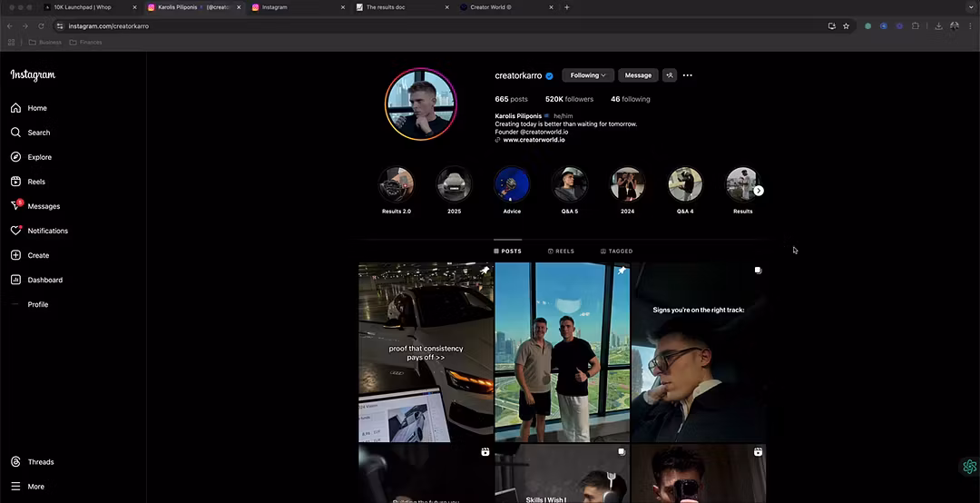The height and width of the screenshot is (503, 980).
Task: Click the Create plus icon
Action: [x=15, y=255]
